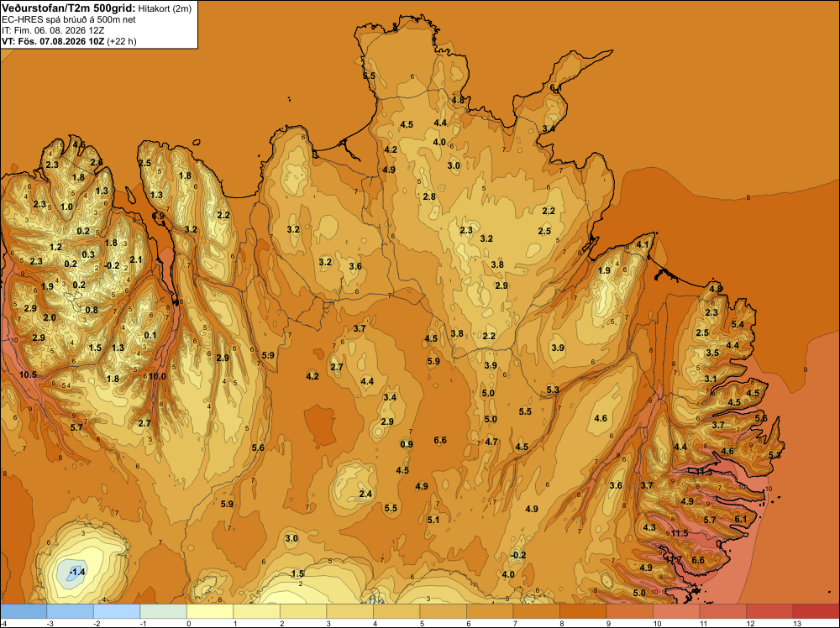Select the legend swatch between -2 and -1
The image size is (840, 628).
pos(117,611)
